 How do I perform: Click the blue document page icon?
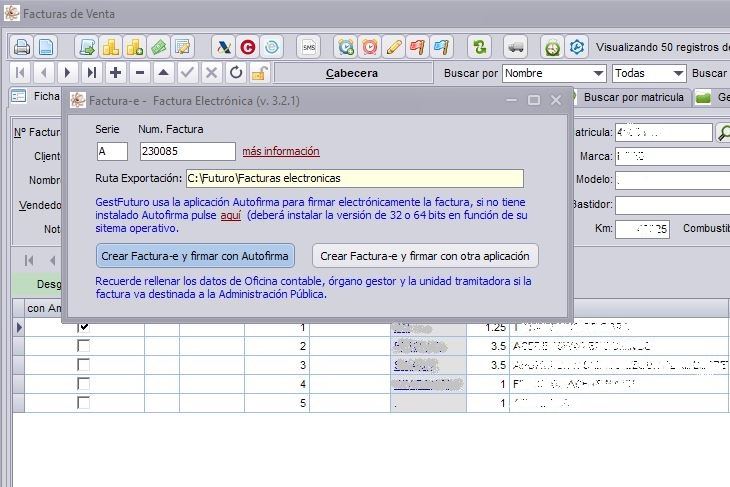46,47
